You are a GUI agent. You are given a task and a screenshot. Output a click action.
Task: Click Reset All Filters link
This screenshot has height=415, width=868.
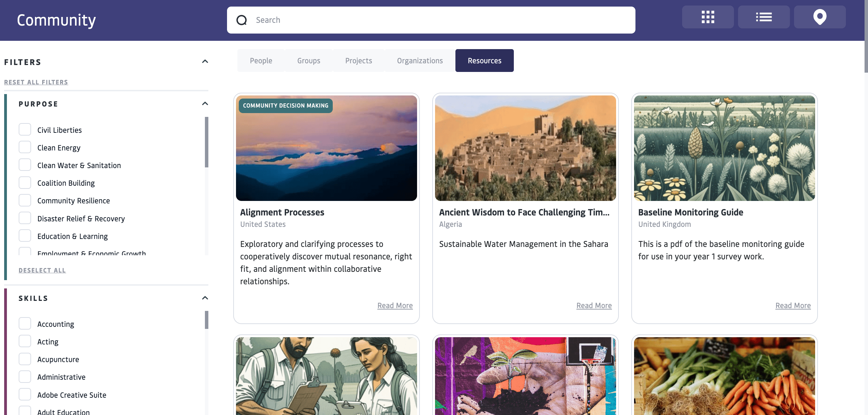tap(36, 82)
